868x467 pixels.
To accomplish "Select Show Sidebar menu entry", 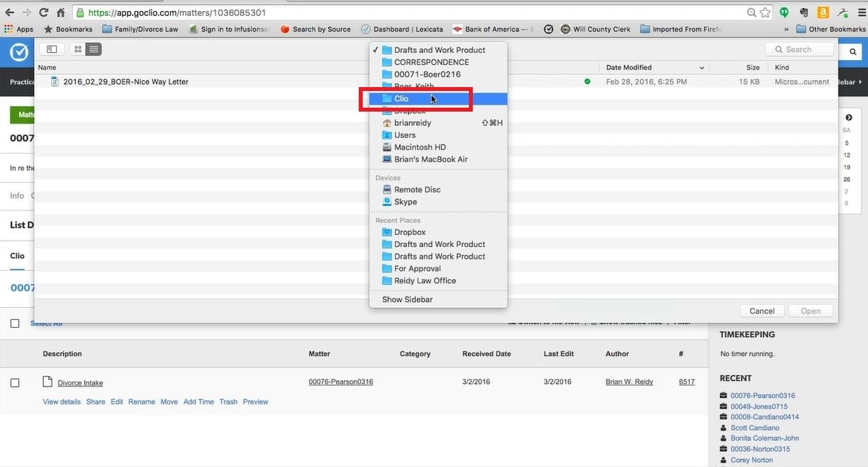I will [x=407, y=299].
